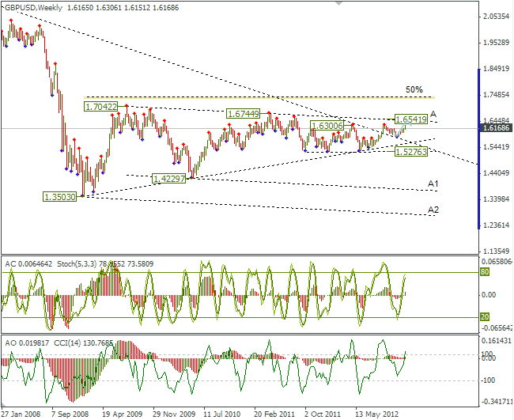This screenshot has height=420, width=514.
Task: Click the 2 Oct 2011 date label
Action: tap(323, 414)
